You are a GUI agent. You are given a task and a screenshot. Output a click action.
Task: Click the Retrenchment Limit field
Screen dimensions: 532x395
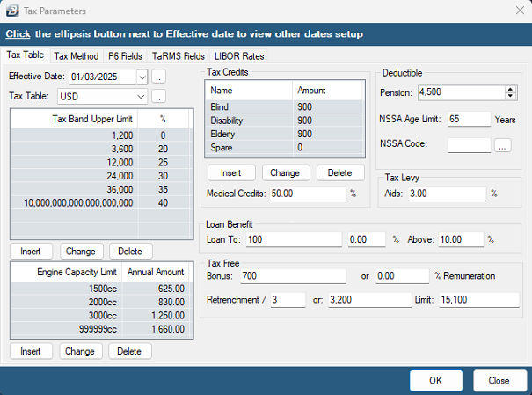tap(479, 300)
